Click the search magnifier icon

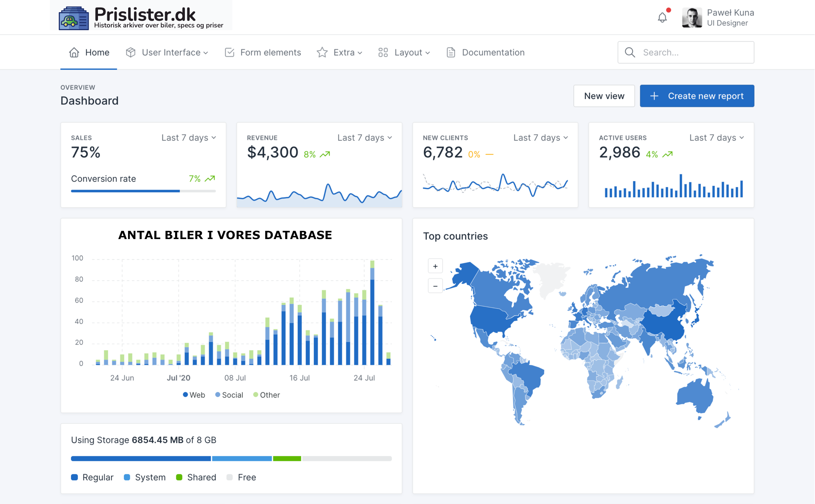coord(630,53)
